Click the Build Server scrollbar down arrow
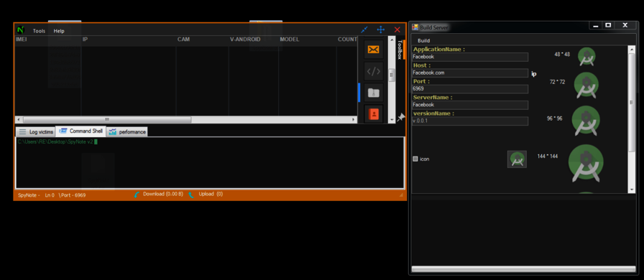 [x=632, y=190]
